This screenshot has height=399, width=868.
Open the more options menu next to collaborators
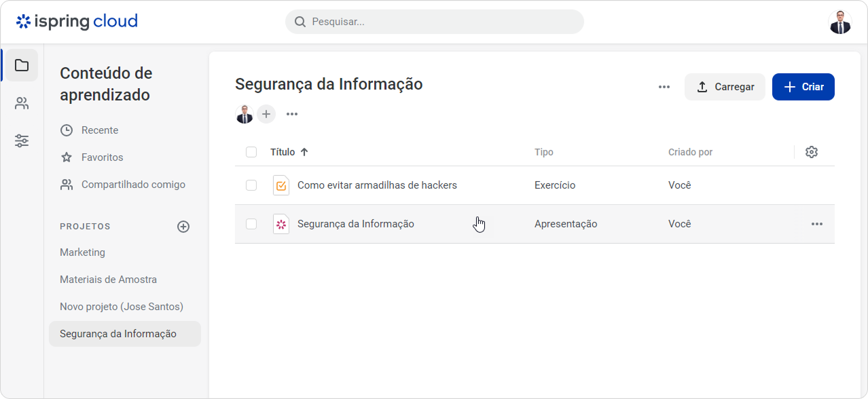(x=292, y=114)
